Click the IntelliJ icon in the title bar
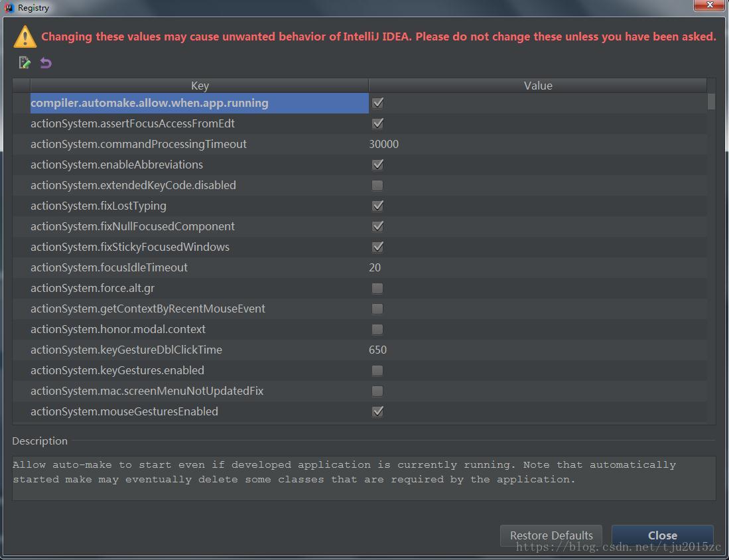729x560 pixels. tap(9, 8)
